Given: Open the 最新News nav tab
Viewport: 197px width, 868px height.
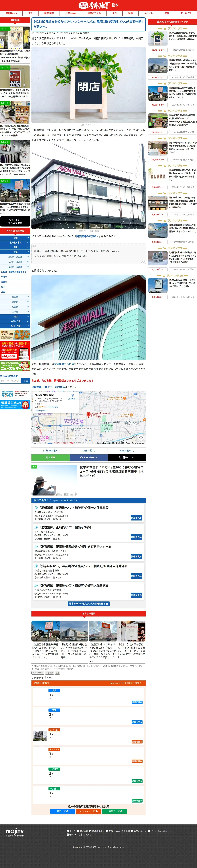Looking at the screenshot, I should 11,13.
